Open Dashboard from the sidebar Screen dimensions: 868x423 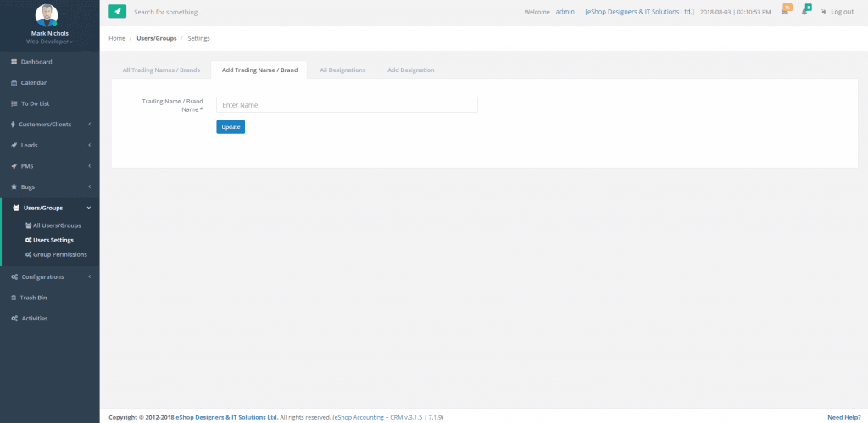coord(36,62)
